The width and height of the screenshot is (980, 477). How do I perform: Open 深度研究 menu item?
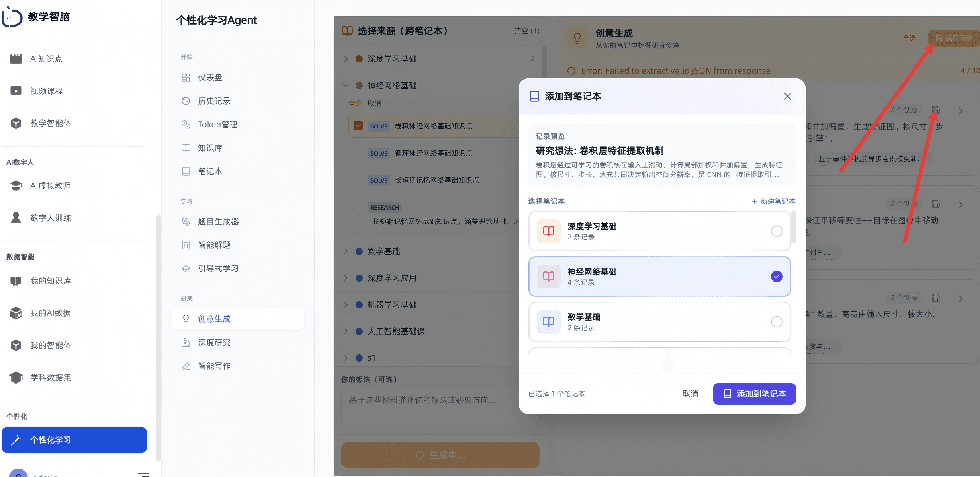(238, 343)
